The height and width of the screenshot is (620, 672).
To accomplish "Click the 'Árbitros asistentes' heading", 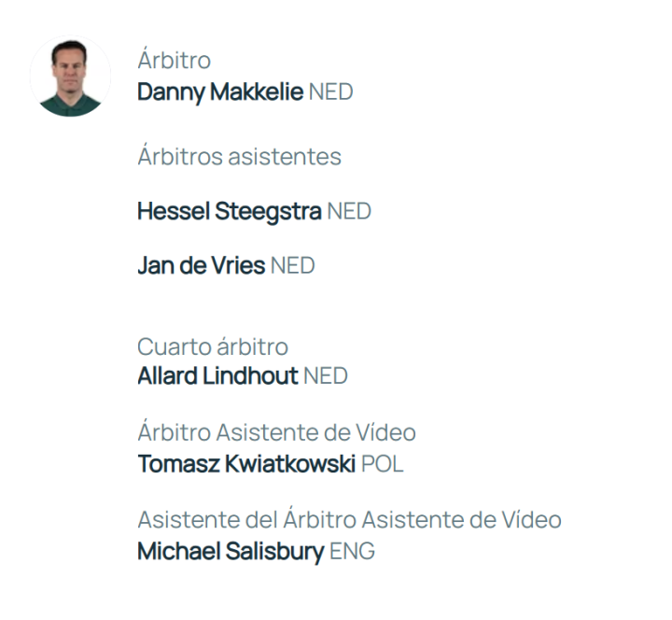I will (239, 156).
